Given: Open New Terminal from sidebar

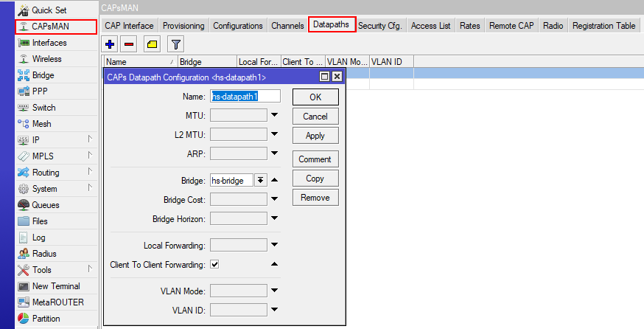Looking at the screenshot, I should tap(55, 286).
